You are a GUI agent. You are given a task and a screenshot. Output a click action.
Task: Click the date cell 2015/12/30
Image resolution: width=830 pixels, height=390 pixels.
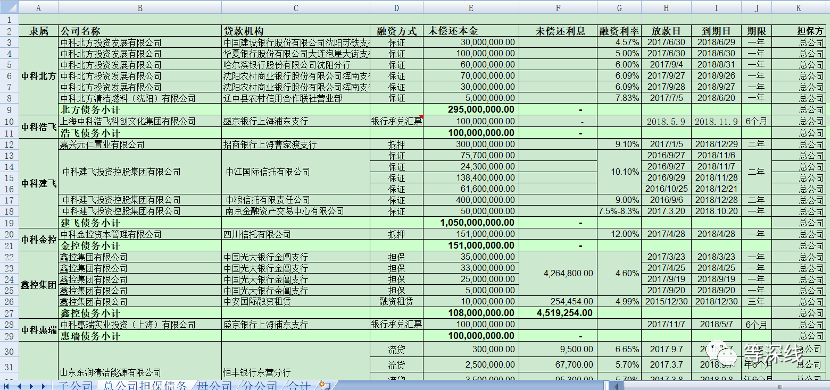click(666, 301)
